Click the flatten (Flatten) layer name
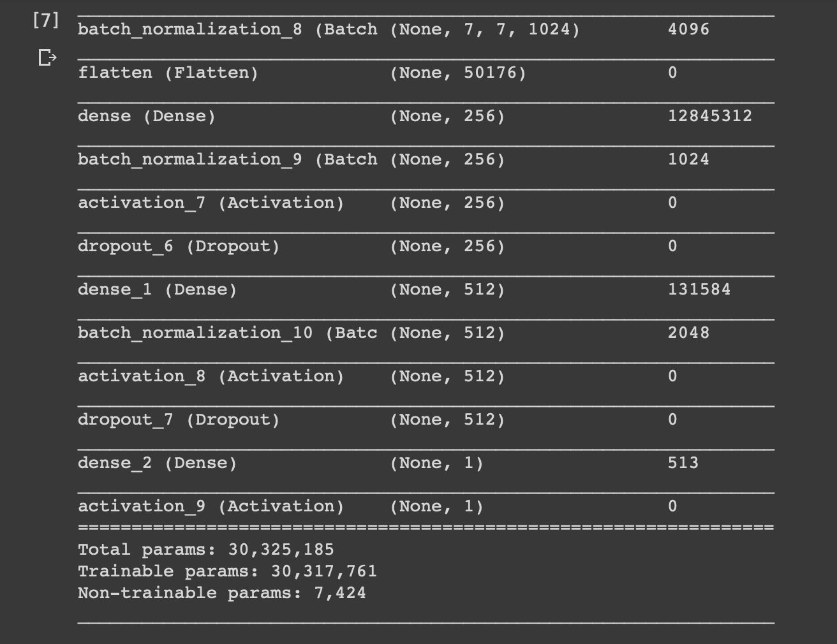 click(168, 73)
